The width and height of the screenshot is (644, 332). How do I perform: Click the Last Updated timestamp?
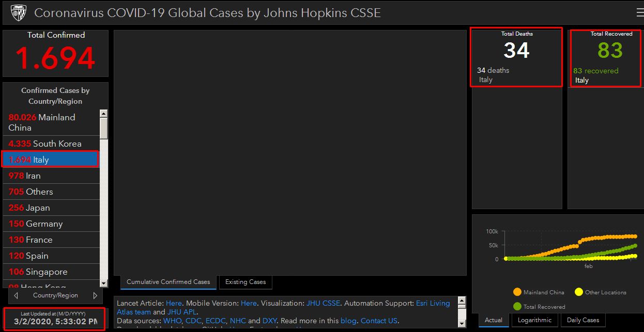(56, 321)
